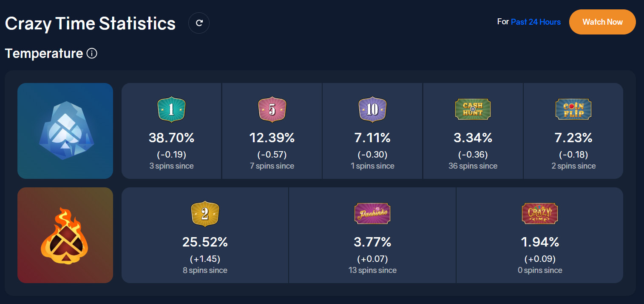This screenshot has width=644, height=304.
Task: Click the (+1.45) change value
Action: tap(205, 259)
